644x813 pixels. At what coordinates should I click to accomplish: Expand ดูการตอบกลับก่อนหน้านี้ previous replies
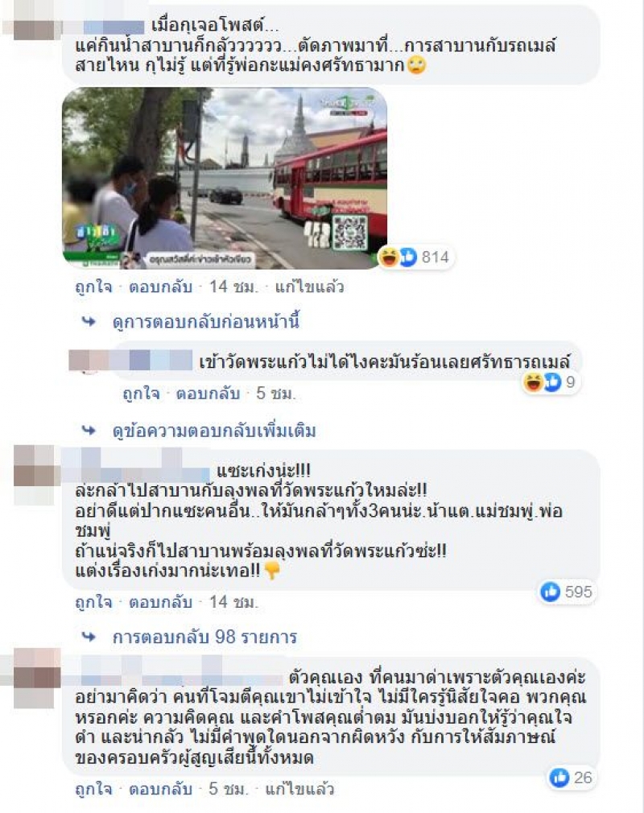click(x=206, y=322)
